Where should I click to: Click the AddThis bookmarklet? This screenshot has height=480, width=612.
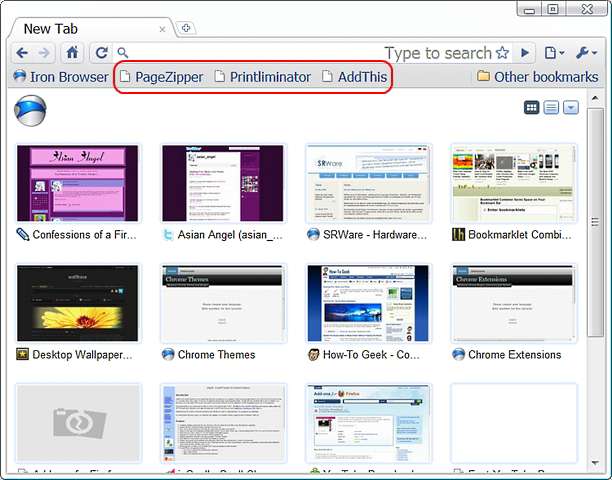pyautogui.click(x=355, y=77)
